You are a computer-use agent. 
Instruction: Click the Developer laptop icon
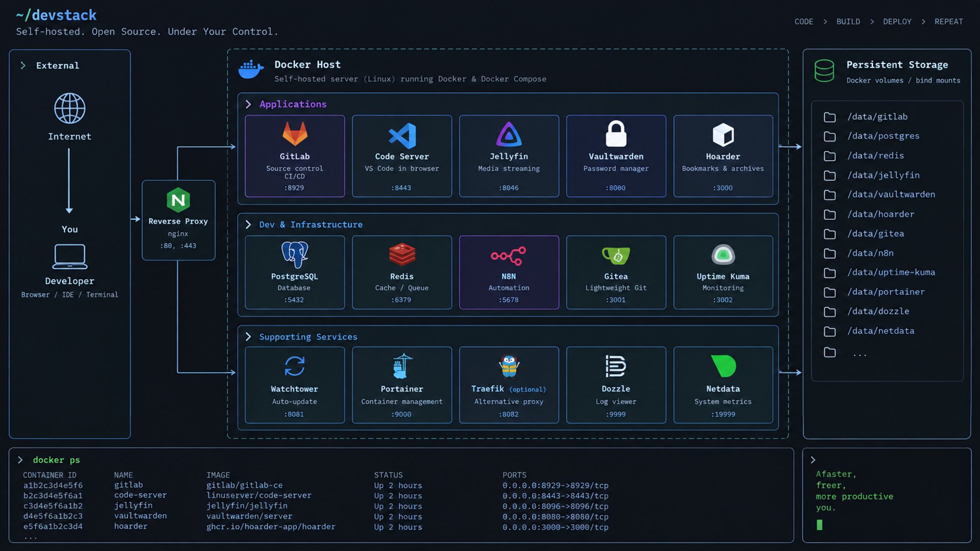[70, 257]
